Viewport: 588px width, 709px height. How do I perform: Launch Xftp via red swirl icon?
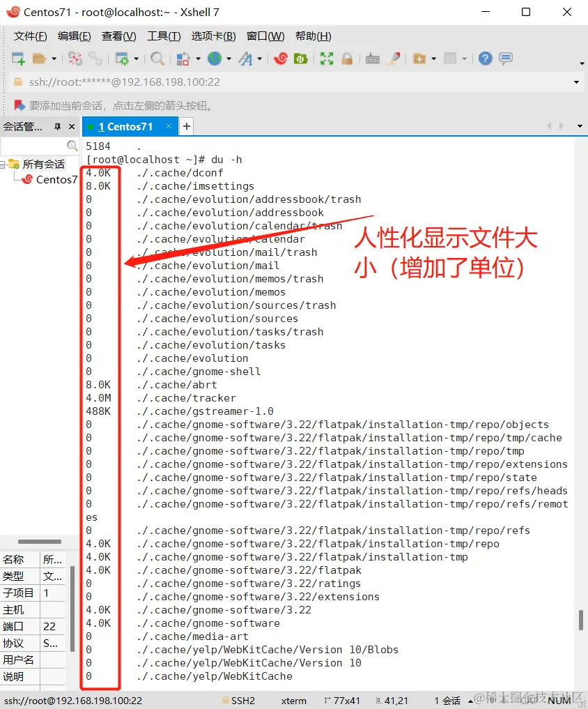[280, 59]
